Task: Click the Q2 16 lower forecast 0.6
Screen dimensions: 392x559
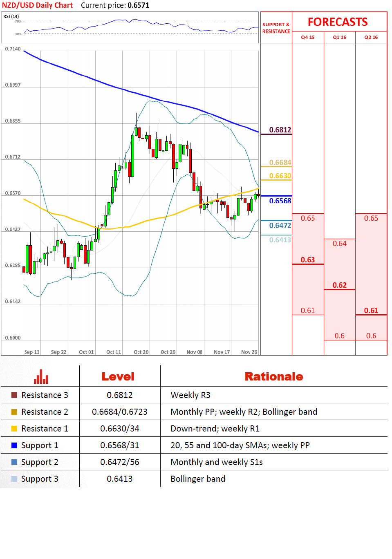Action: (371, 336)
